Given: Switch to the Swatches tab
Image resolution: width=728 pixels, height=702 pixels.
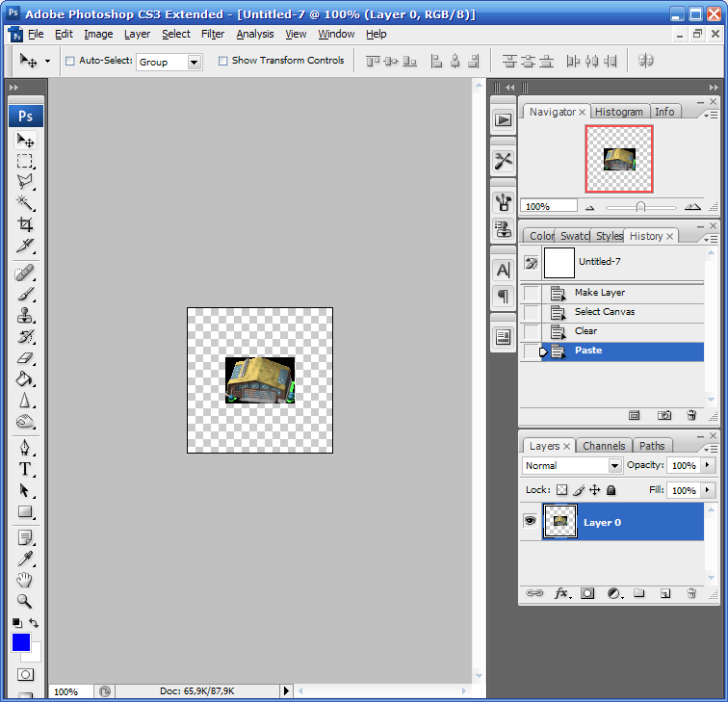Looking at the screenshot, I should click(x=573, y=236).
